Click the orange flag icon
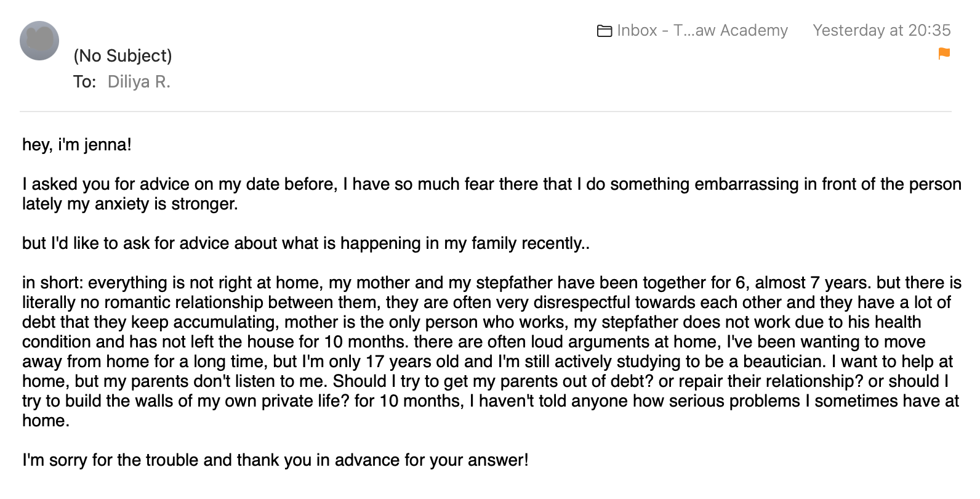The width and height of the screenshot is (980, 499). (x=944, y=54)
